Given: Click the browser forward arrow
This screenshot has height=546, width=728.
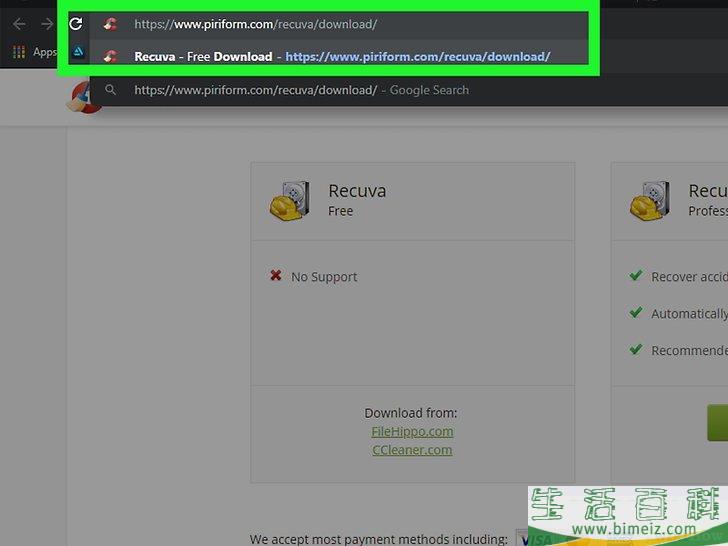Looking at the screenshot, I should click(x=47, y=24).
